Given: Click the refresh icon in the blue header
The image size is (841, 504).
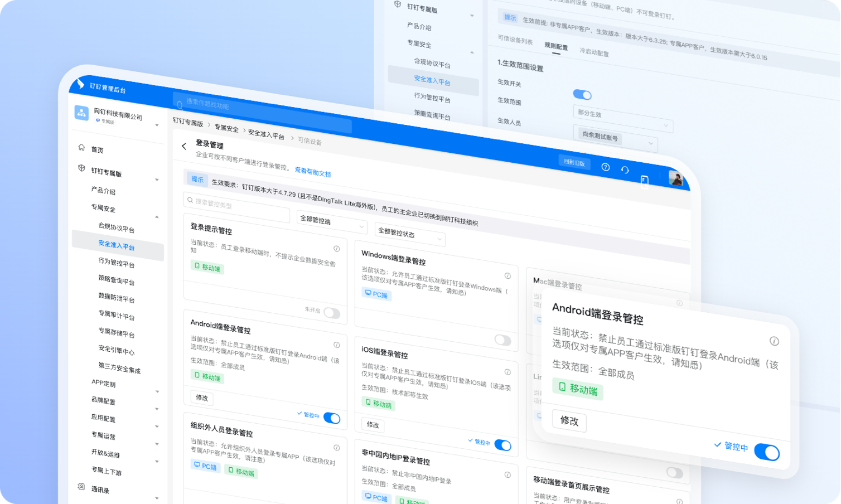Looking at the screenshot, I should [x=625, y=170].
